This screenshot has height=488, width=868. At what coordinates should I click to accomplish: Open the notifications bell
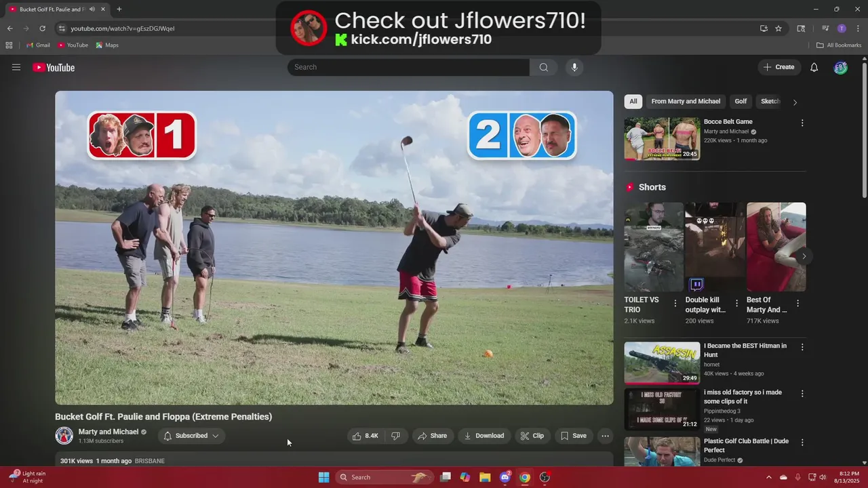[814, 67]
